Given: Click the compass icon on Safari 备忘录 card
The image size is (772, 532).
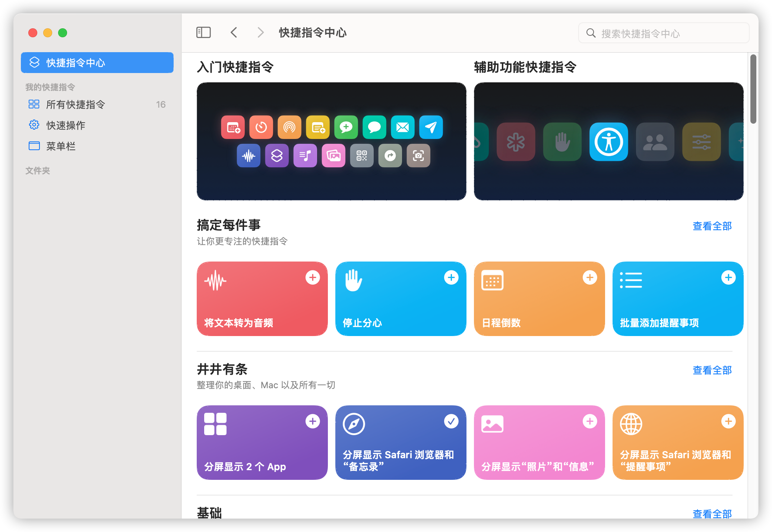Looking at the screenshot, I should point(354,424).
